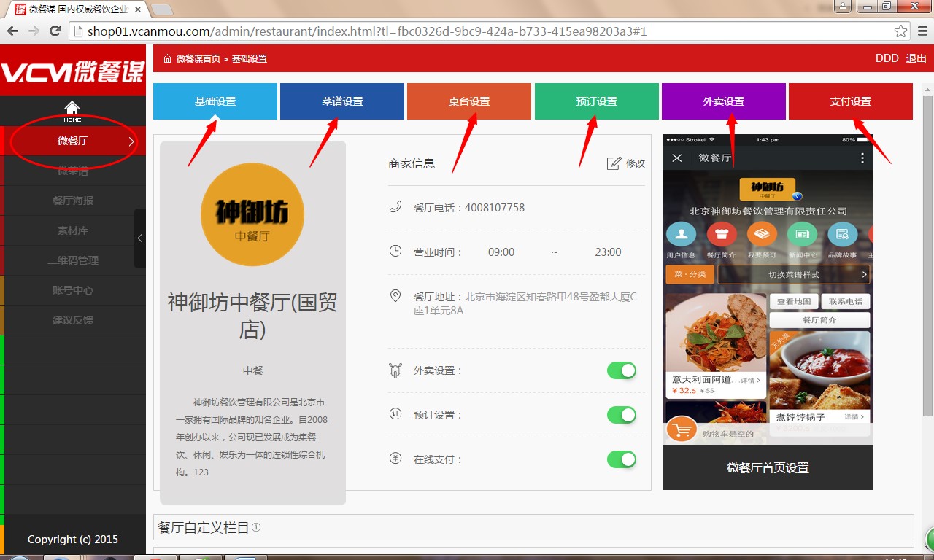
Task: Click the HOME house icon in sidebar
Action: coord(72,108)
